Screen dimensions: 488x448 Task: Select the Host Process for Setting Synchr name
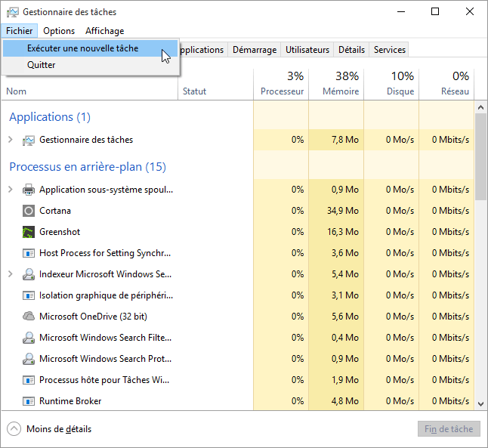point(105,253)
